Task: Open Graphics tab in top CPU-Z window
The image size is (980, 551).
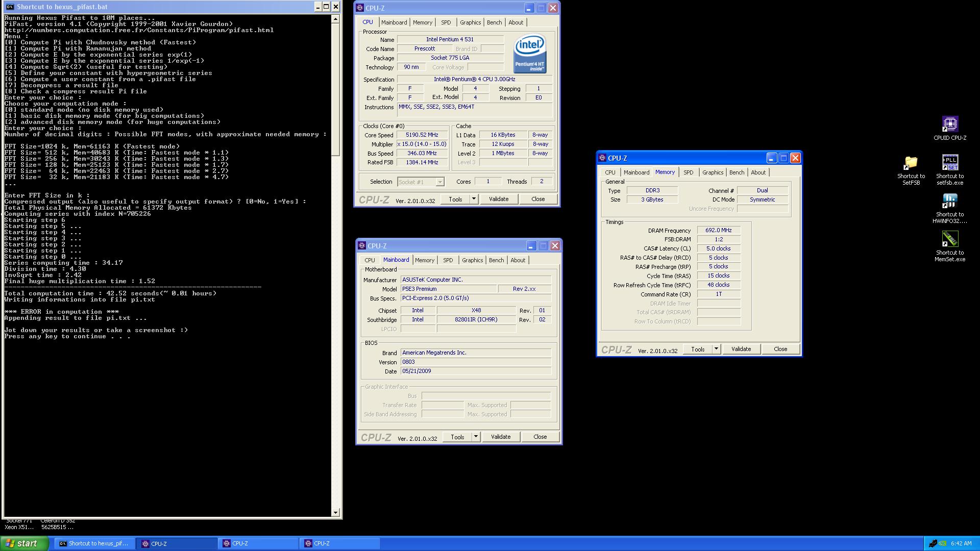Action: (470, 22)
